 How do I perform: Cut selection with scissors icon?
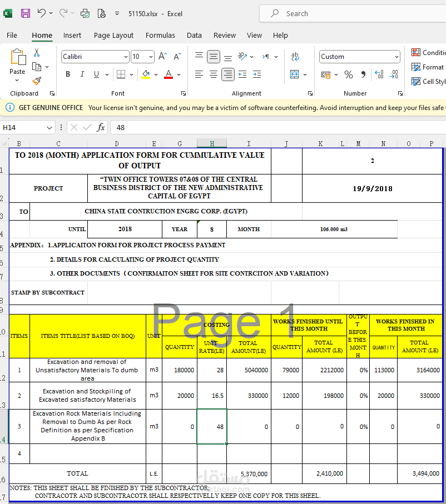click(37, 53)
